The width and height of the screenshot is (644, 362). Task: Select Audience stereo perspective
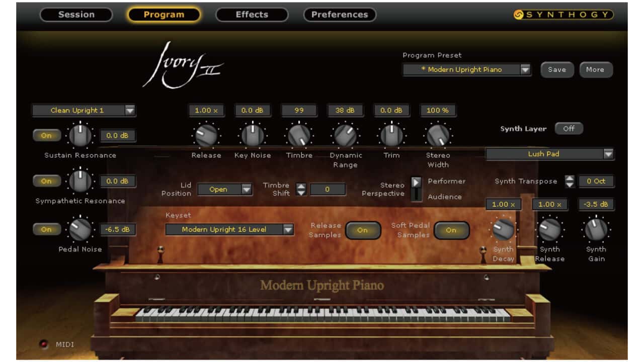coord(445,197)
